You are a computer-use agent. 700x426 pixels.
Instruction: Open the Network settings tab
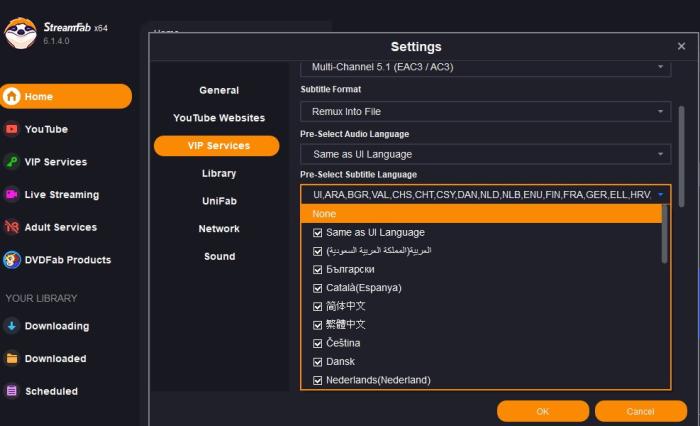(219, 228)
